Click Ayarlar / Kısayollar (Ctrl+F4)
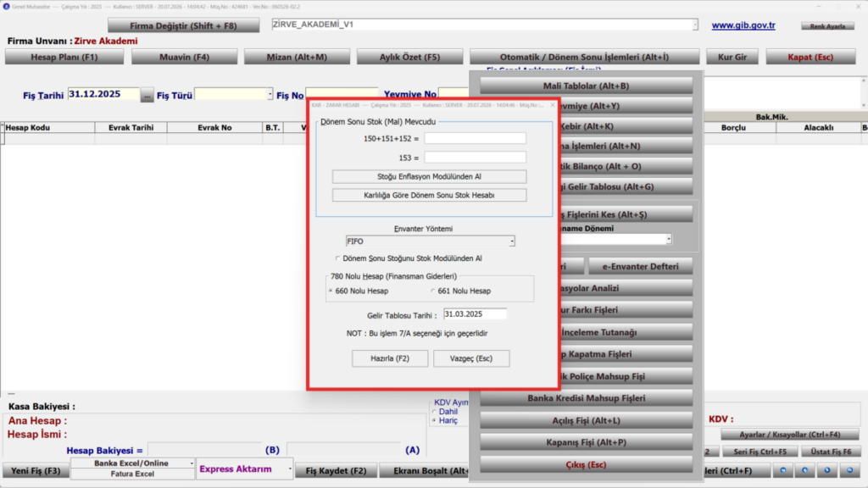The width and height of the screenshot is (868, 488). tap(790, 435)
